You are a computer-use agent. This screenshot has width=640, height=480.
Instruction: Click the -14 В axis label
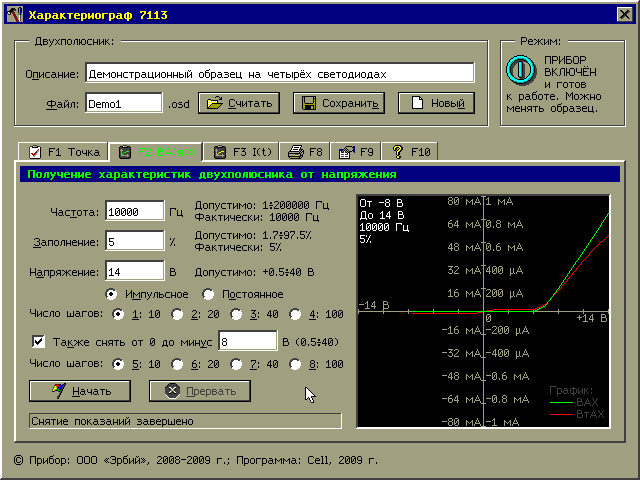pos(374,305)
